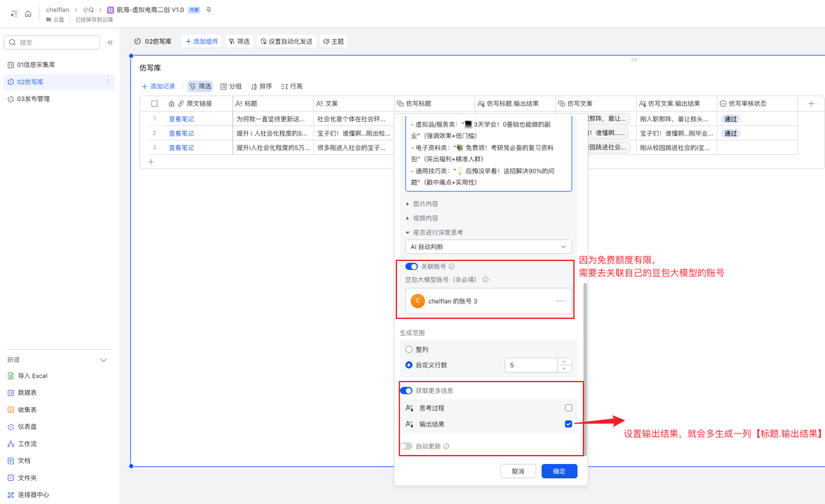The image size is (825, 504).
Task: Click 添加记录 to add a record
Action: (159, 86)
